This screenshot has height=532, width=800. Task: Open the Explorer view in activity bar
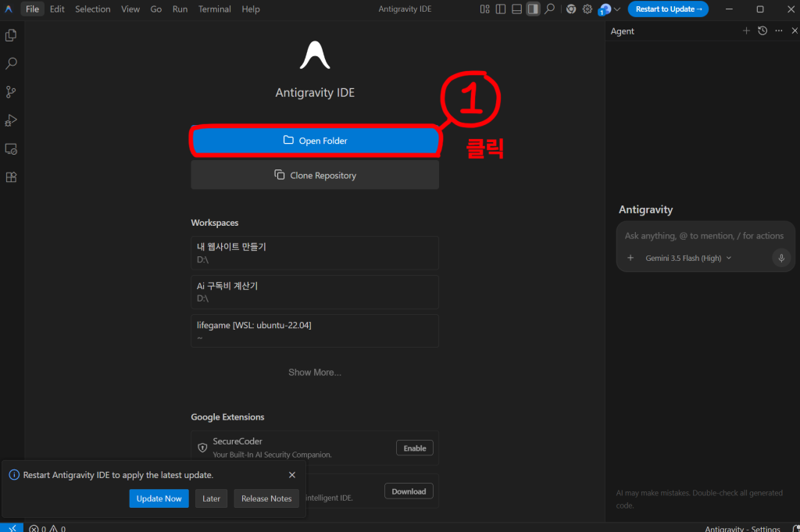[11, 35]
